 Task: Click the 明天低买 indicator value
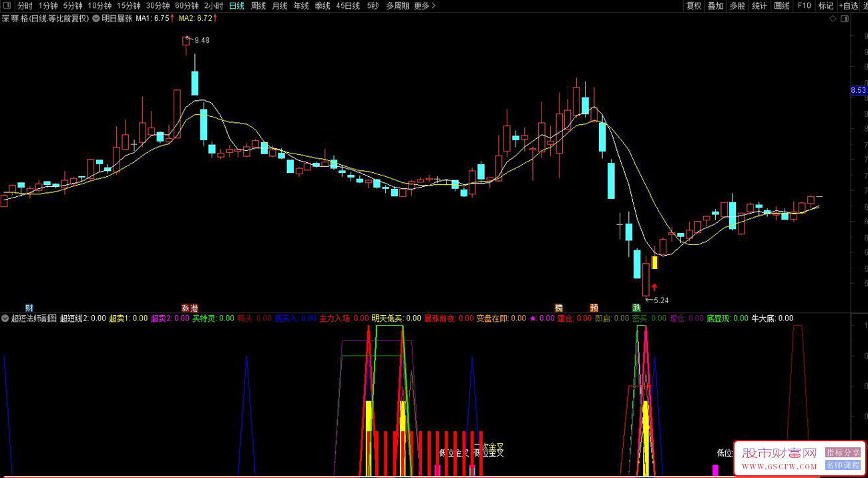point(397,318)
